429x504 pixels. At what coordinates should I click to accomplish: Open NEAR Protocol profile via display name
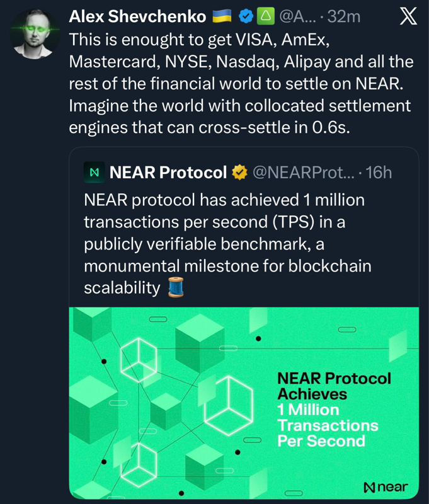[168, 171]
